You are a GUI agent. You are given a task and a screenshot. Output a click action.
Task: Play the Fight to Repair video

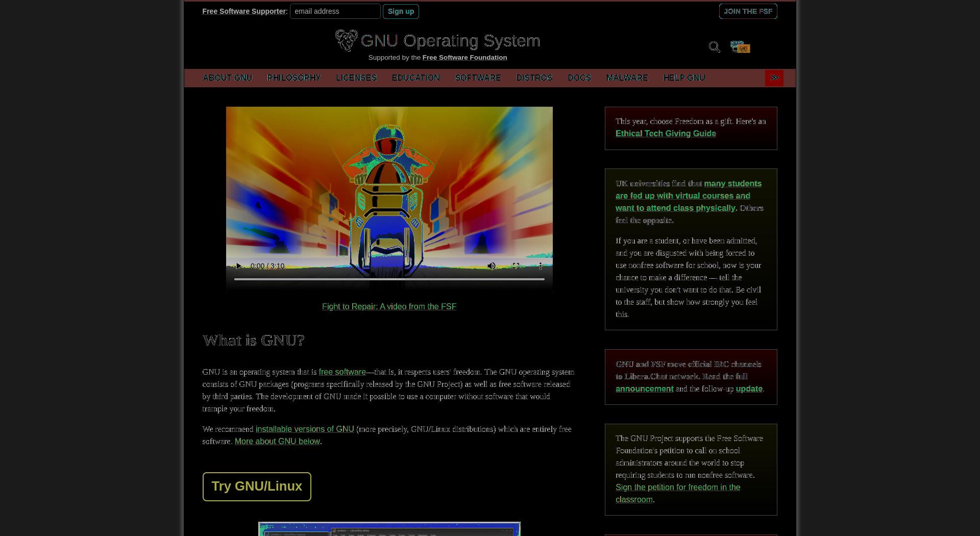238,266
